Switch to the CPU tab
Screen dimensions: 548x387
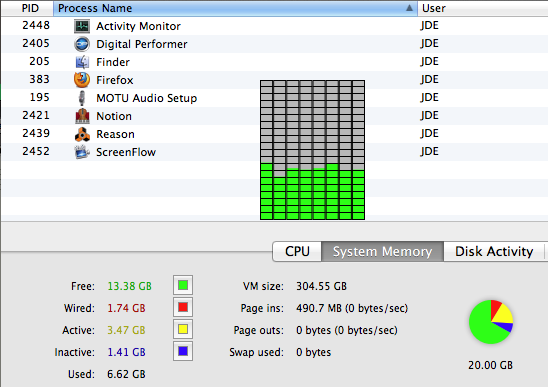pyautogui.click(x=297, y=251)
